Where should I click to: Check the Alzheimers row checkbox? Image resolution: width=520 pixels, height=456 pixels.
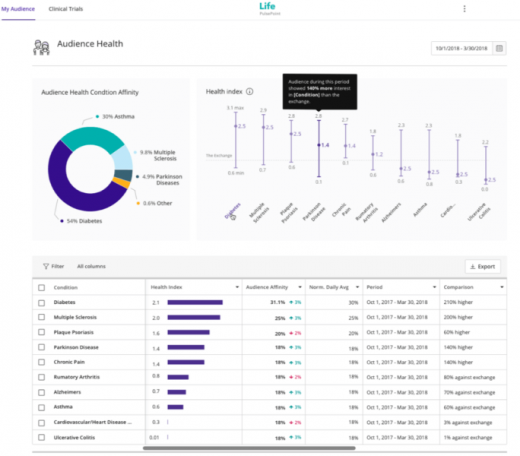point(41,392)
